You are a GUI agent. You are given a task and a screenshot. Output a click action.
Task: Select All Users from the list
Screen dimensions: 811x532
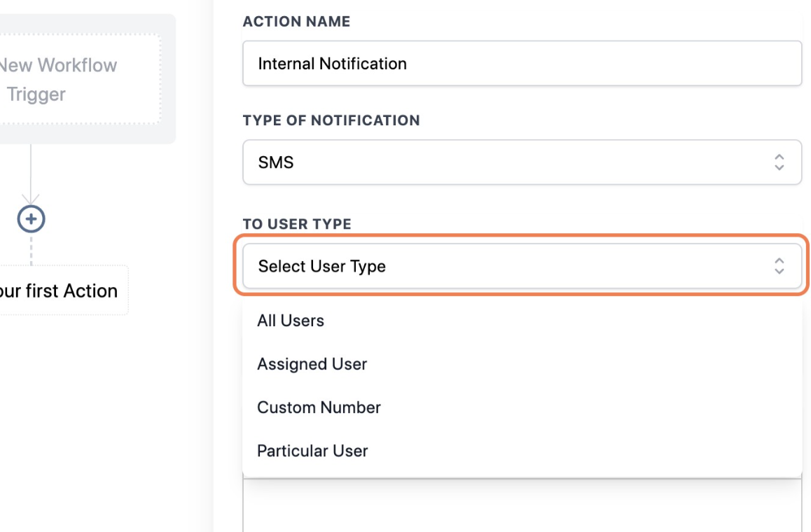coord(290,321)
